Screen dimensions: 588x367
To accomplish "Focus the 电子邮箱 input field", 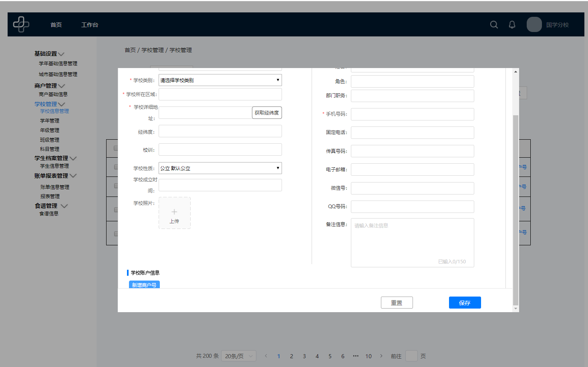I will pos(413,169).
